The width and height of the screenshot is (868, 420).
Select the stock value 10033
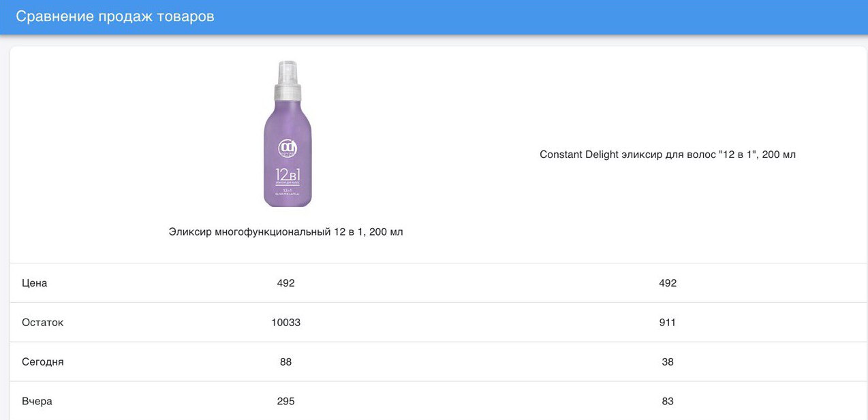286,323
